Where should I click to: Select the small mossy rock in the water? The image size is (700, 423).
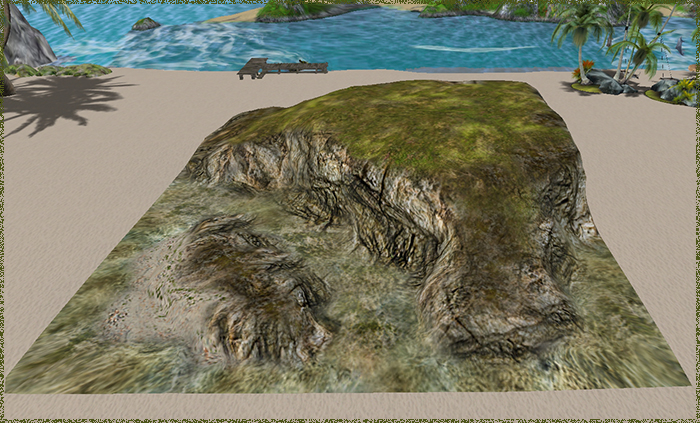[x=146, y=24]
